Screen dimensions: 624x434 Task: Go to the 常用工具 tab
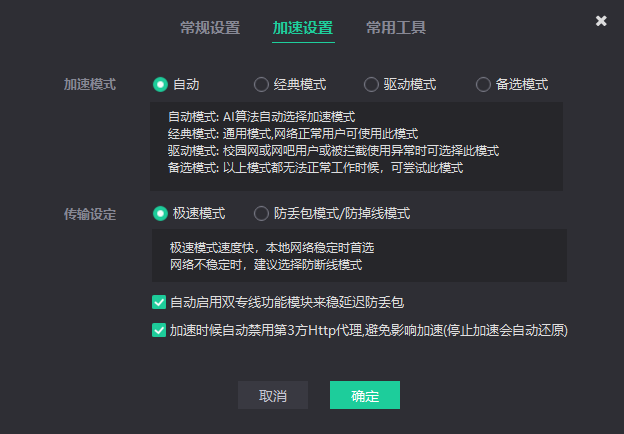pyautogui.click(x=396, y=28)
